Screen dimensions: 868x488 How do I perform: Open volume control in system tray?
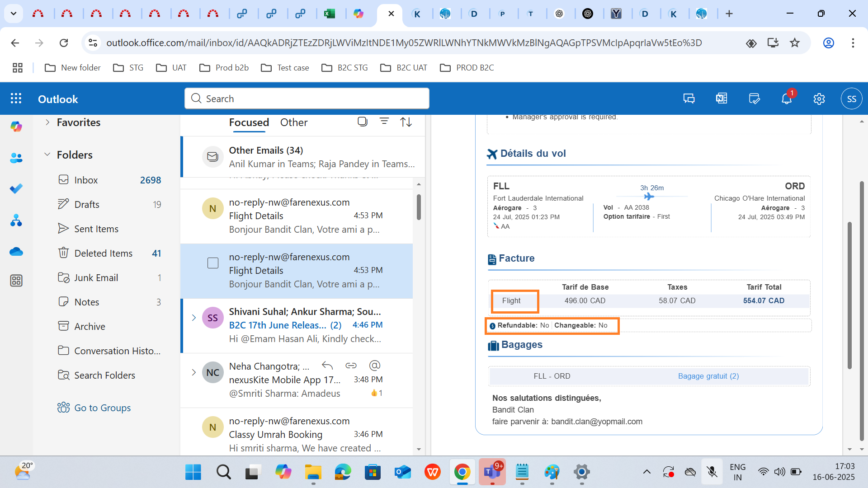tap(779, 472)
